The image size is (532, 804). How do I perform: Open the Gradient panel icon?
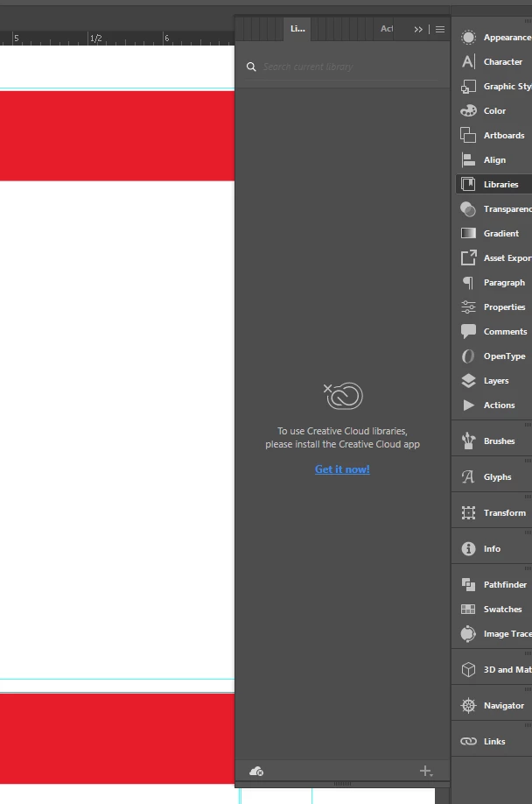[468, 233]
